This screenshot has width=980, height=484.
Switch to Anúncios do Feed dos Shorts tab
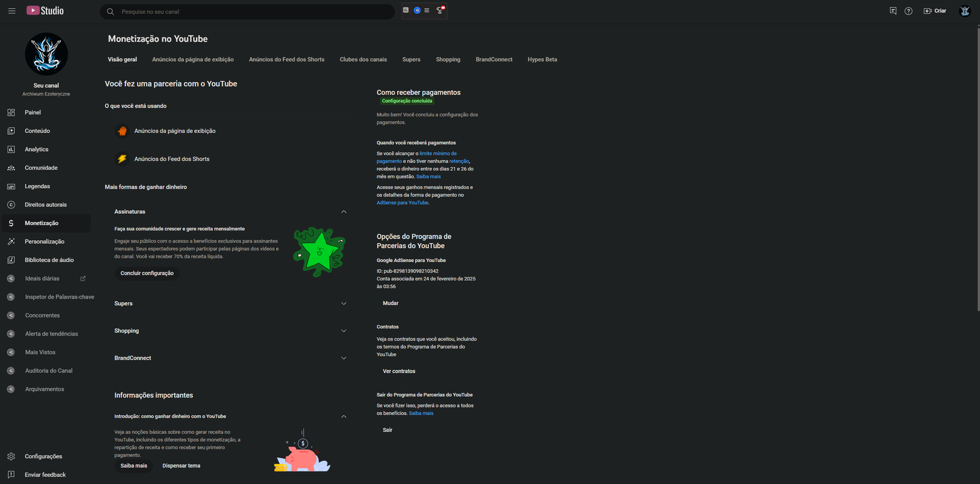point(287,59)
